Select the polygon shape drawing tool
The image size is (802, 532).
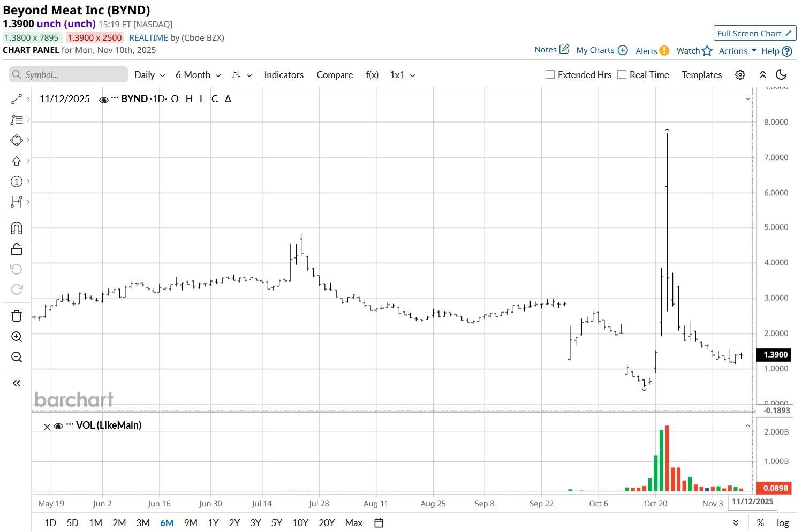point(17,140)
